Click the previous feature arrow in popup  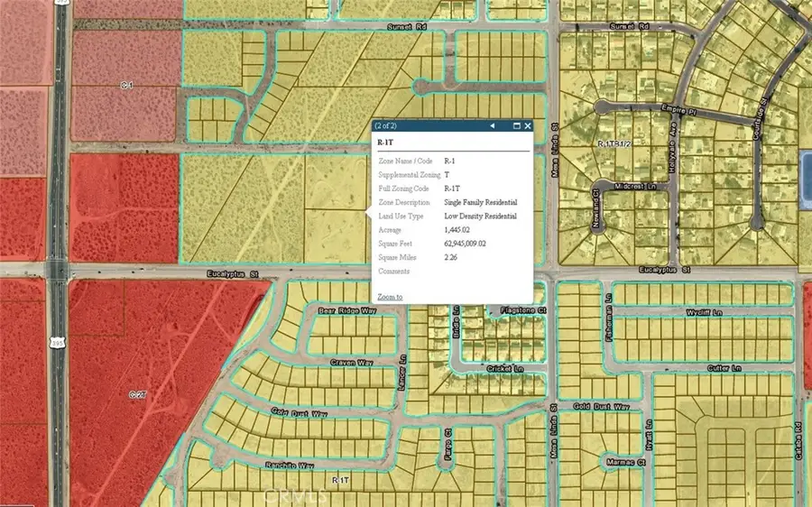pyautogui.click(x=493, y=126)
